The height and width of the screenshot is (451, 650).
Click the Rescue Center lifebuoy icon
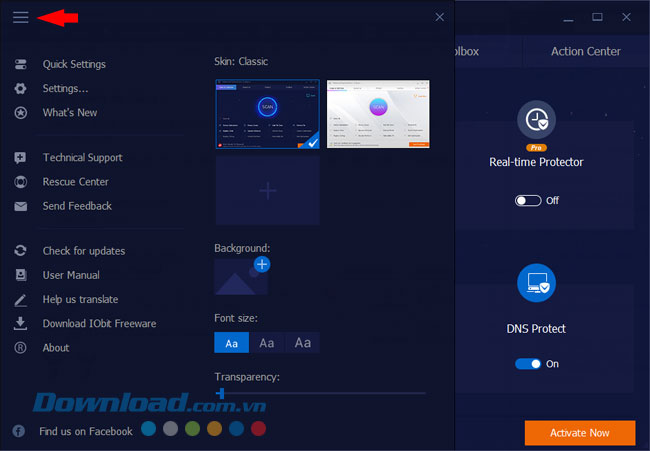pyautogui.click(x=20, y=182)
